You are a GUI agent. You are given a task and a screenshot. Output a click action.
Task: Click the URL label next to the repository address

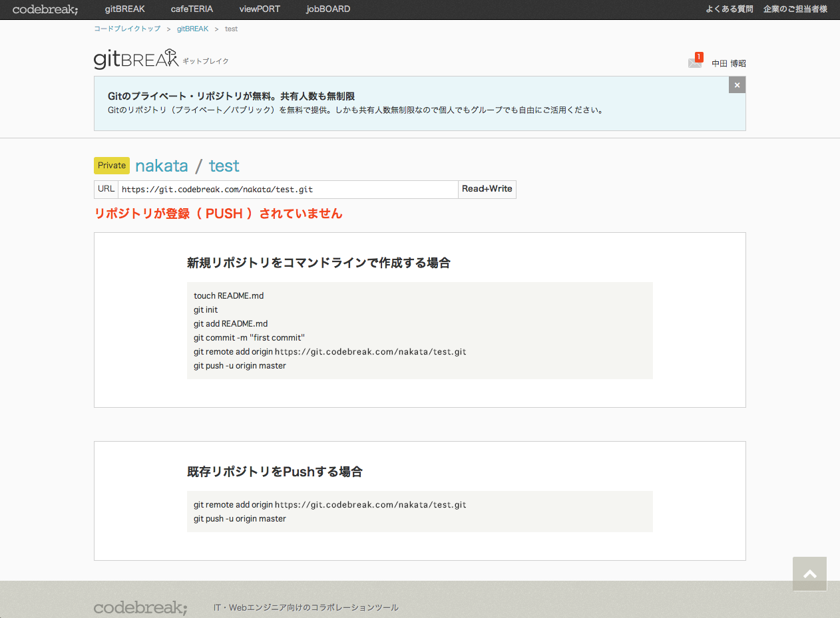pyautogui.click(x=106, y=189)
